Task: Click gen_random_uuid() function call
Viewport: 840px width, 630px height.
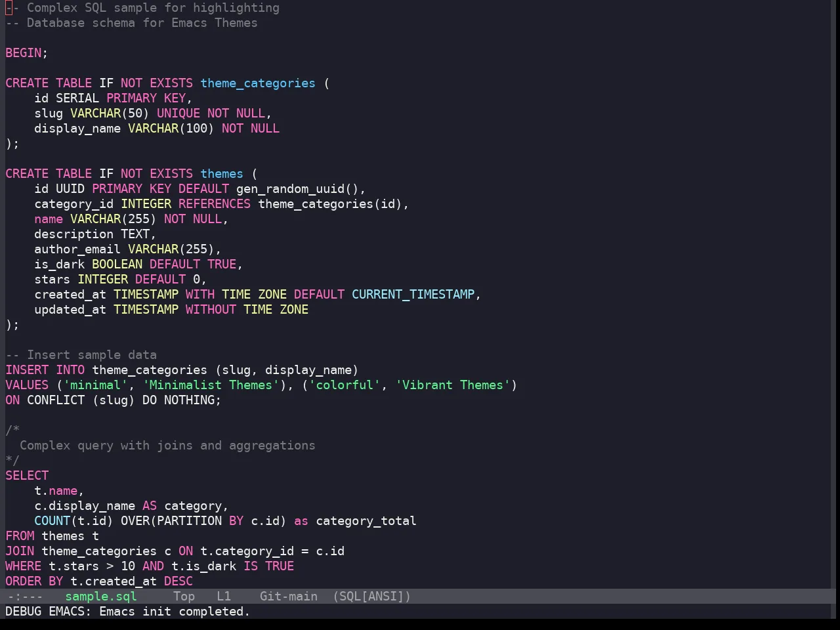Action: [x=297, y=189]
